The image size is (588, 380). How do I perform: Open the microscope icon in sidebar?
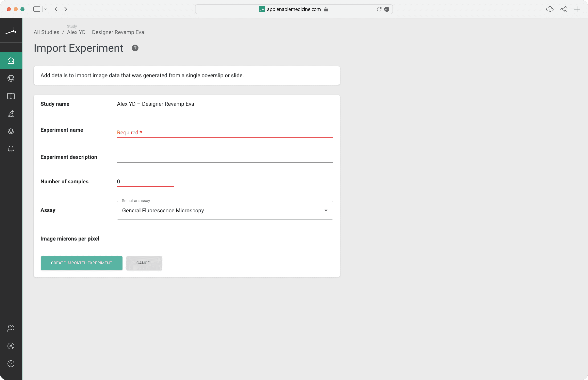pos(11,113)
